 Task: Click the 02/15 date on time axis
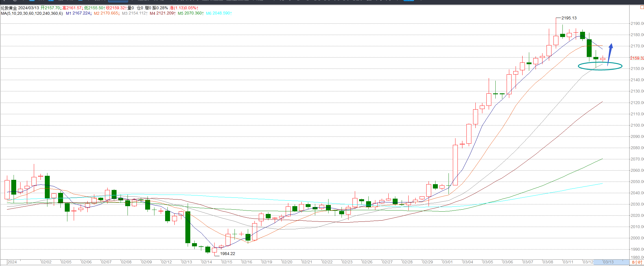227,262
